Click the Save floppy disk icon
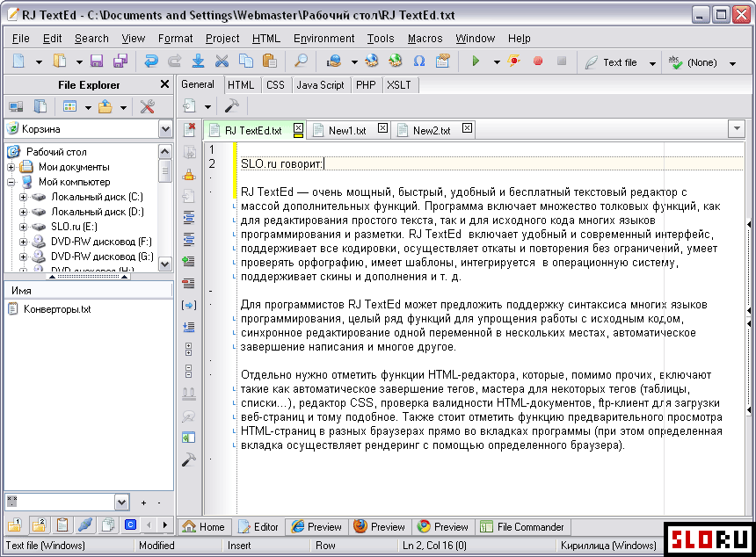The width and height of the screenshot is (756, 557). [97, 61]
